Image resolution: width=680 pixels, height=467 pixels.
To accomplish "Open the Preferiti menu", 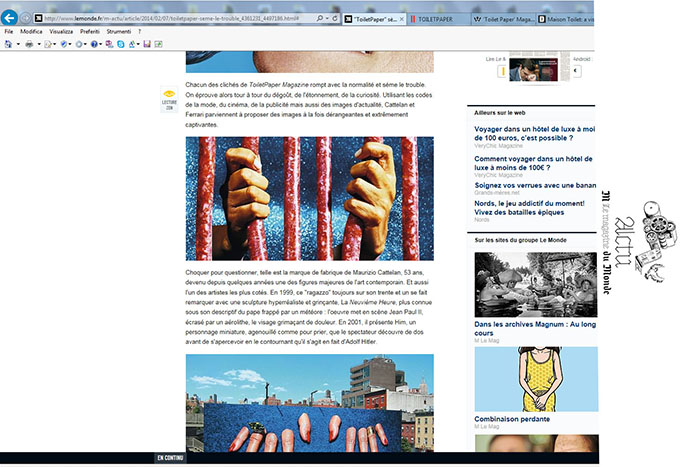I will pyautogui.click(x=90, y=32).
